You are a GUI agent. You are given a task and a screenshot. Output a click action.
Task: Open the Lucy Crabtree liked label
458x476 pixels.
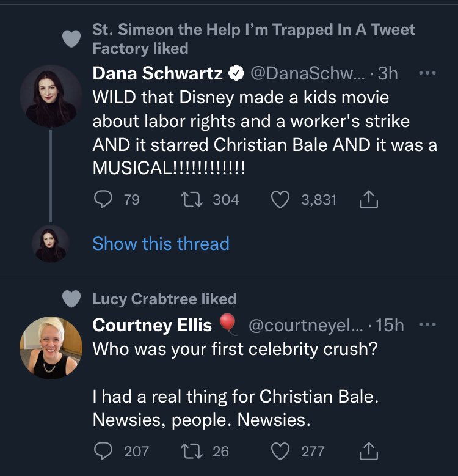pyautogui.click(x=165, y=299)
